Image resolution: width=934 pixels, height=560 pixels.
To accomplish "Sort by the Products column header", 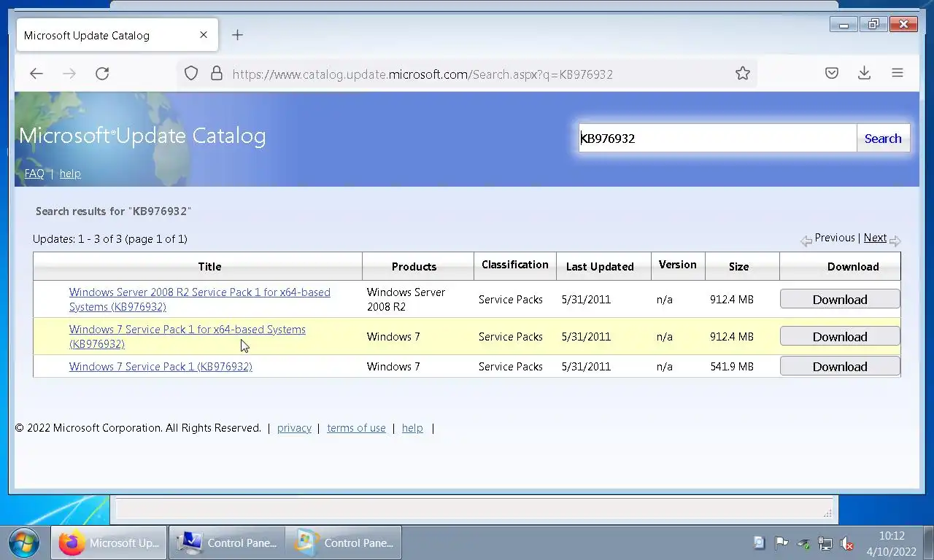I will point(414,267).
